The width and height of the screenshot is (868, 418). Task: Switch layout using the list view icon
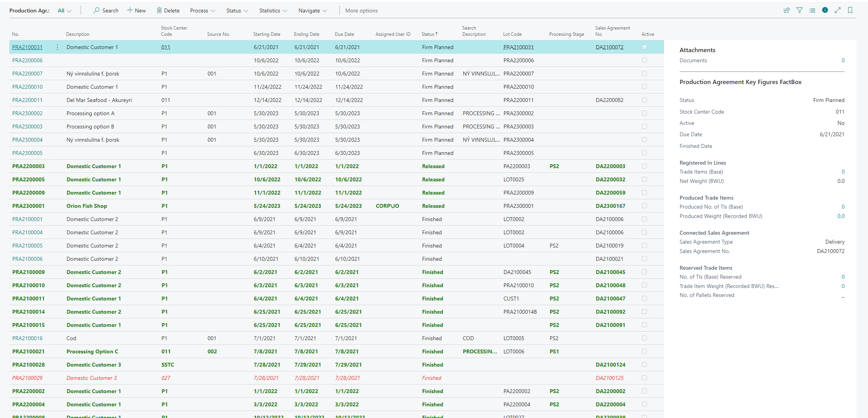(x=812, y=11)
